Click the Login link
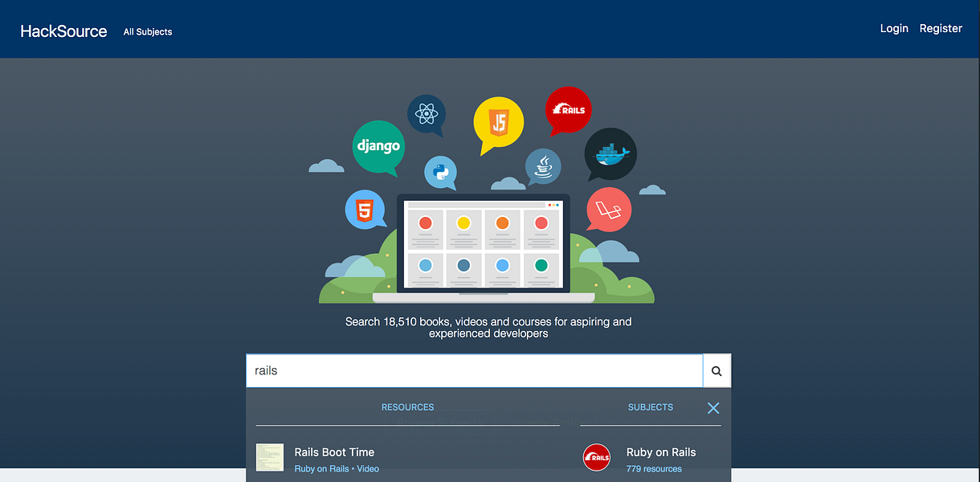980x482 pixels. point(894,28)
